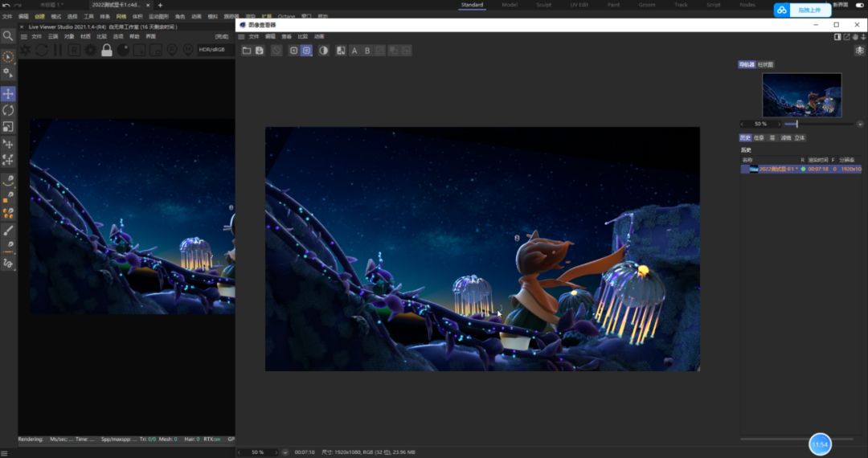This screenshot has height=458, width=868.
Task: Switch to the UV Edit layout tab
Action: (x=579, y=5)
